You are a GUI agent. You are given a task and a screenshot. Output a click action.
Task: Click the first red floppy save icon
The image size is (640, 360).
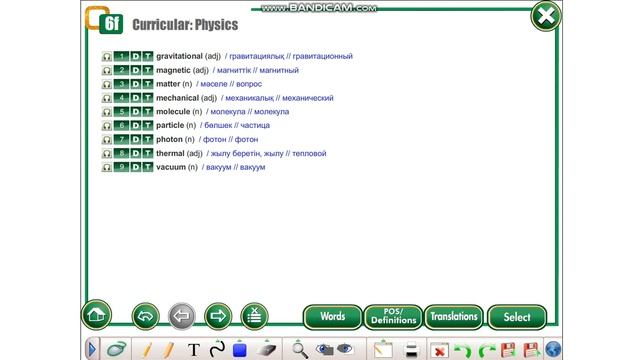point(508,351)
